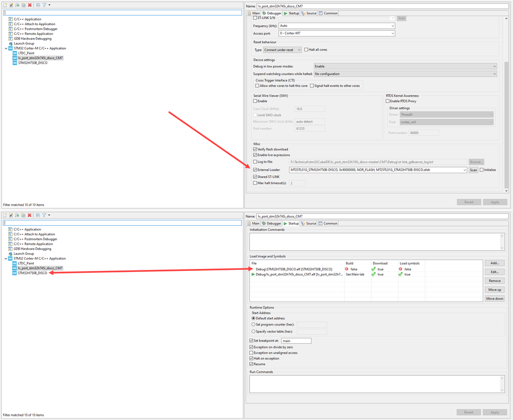Click Duplicate configuration icon in Startup-settings dialog

(x=23, y=215)
